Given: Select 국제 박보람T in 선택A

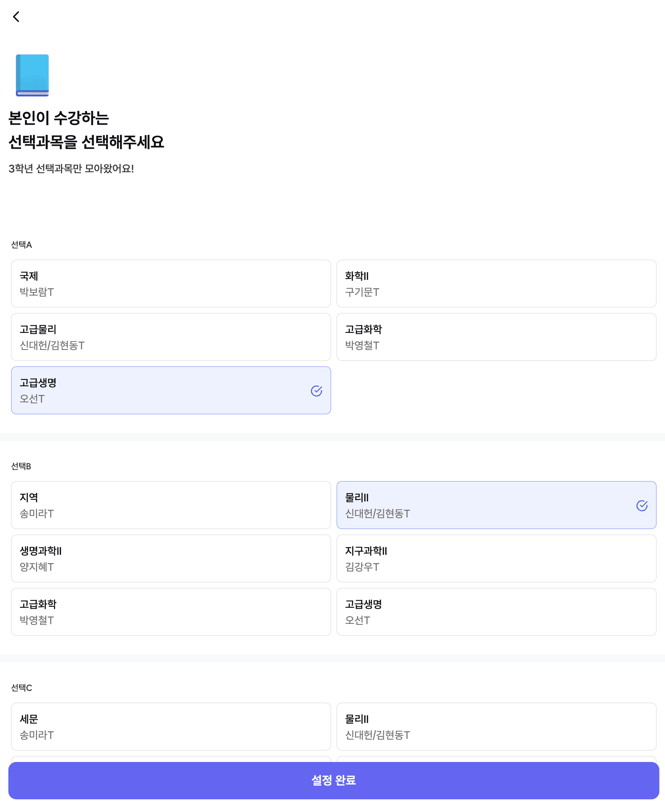Looking at the screenshot, I should click(171, 283).
